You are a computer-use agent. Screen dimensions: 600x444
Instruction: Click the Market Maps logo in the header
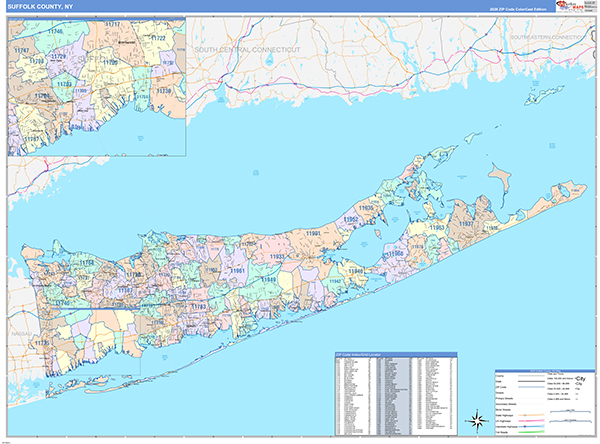[569, 6]
